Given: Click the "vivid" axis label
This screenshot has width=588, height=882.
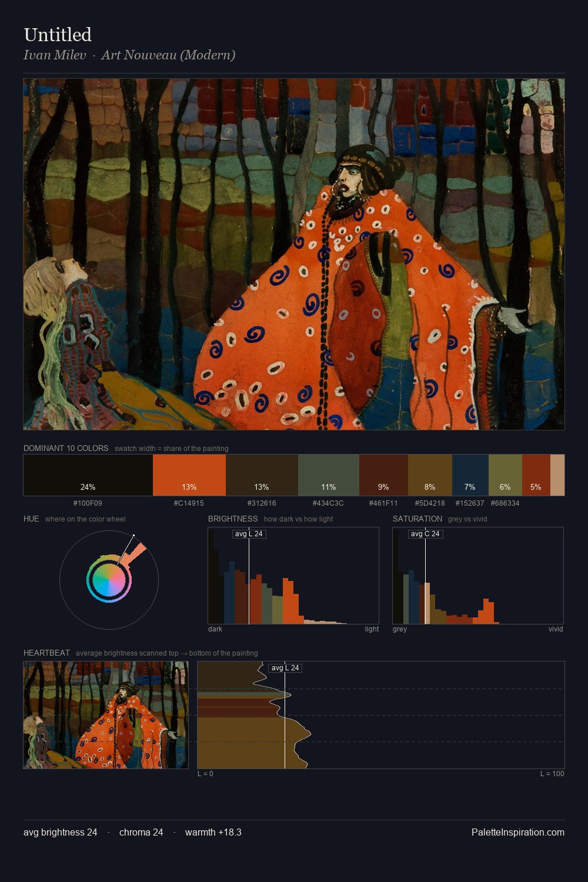Looking at the screenshot, I should pyautogui.click(x=556, y=629).
